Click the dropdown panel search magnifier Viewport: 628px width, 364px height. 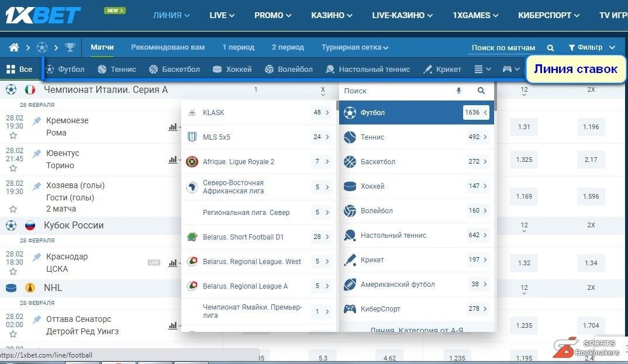click(481, 91)
